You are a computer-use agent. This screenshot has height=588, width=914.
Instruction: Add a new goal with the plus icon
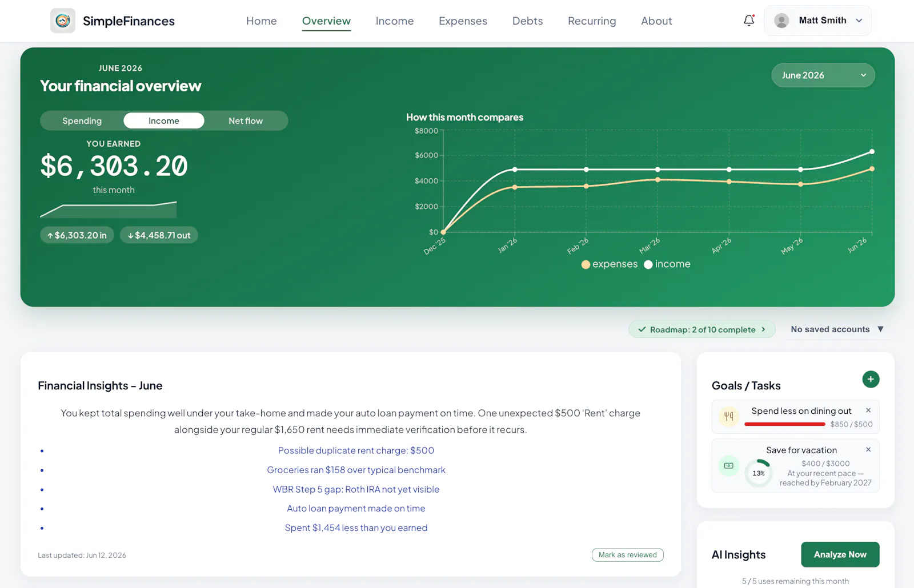coord(871,379)
